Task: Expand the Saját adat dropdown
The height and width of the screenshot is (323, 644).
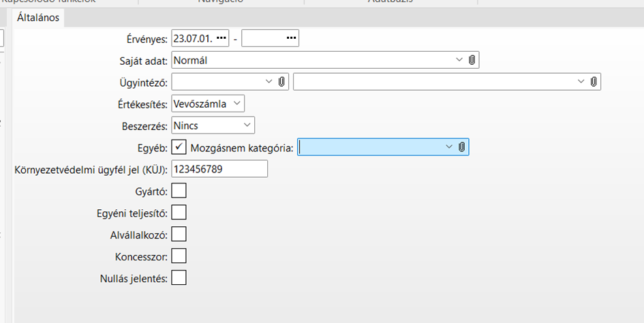Action: 459,60
